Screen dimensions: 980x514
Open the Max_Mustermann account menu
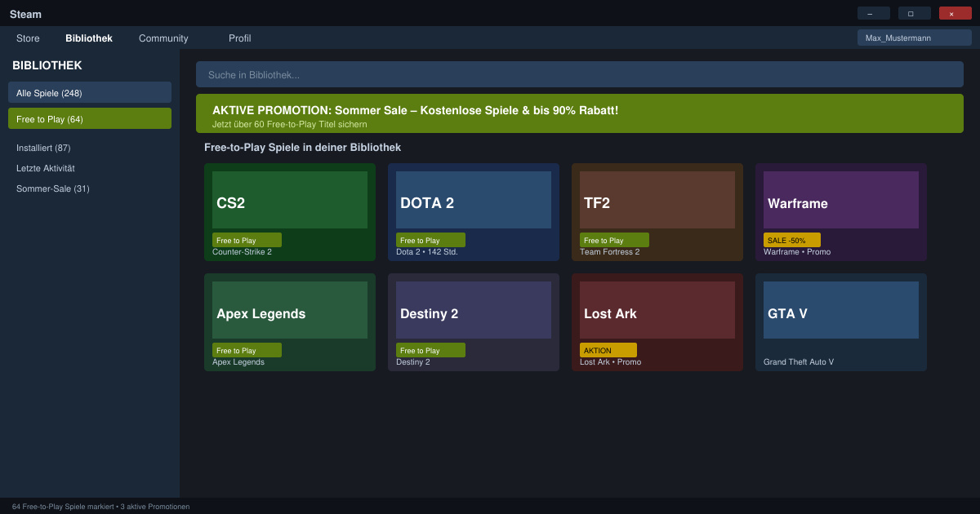915,38
